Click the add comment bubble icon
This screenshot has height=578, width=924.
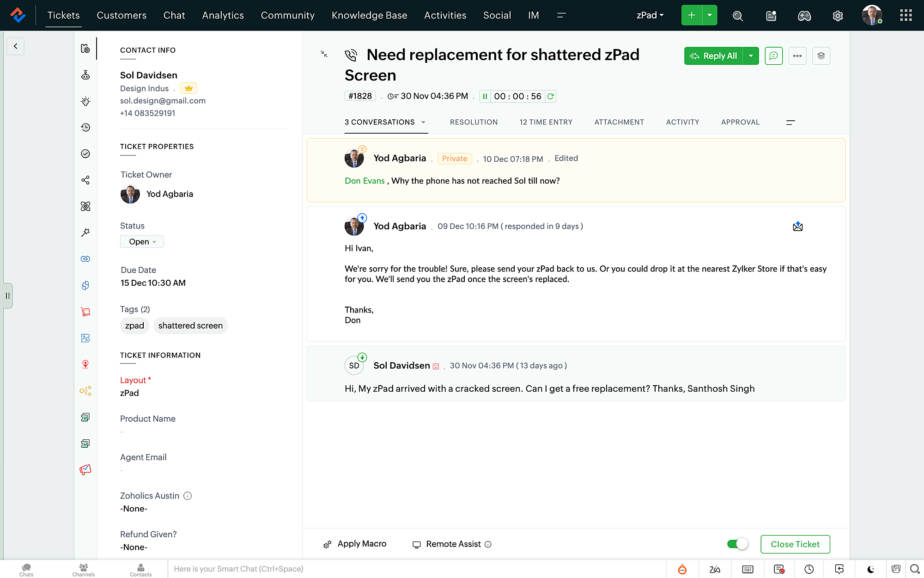tap(773, 56)
